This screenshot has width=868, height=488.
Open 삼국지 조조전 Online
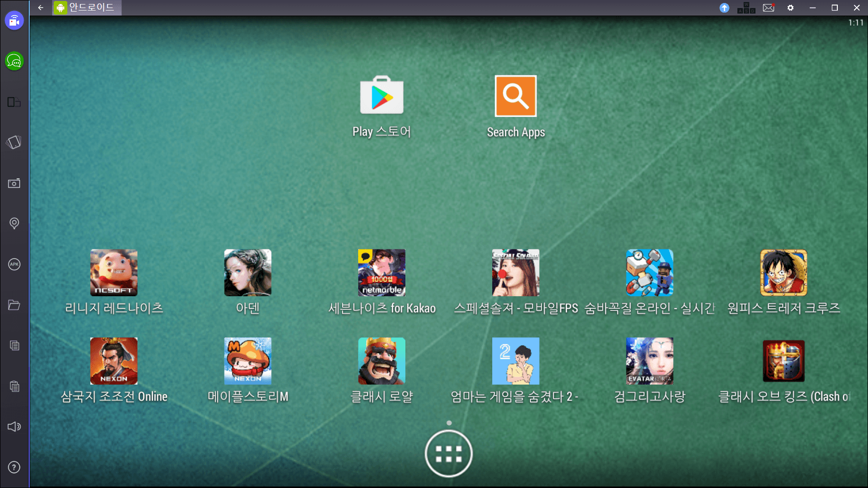114,361
